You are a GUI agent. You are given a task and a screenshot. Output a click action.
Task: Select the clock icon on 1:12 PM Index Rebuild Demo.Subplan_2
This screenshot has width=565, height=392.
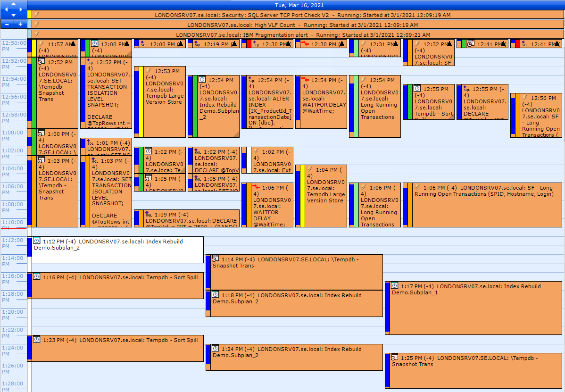click(36, 241)
